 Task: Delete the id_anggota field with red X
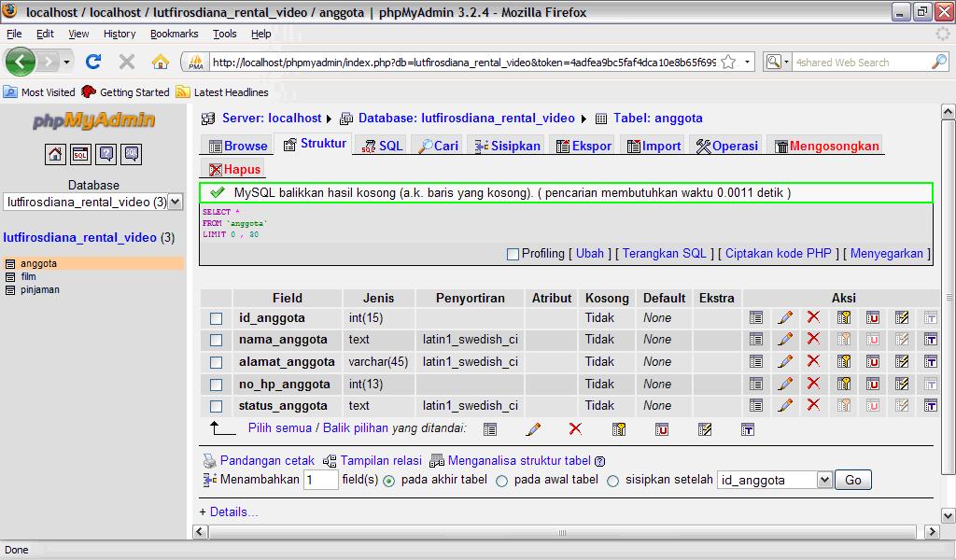[813, 316]
